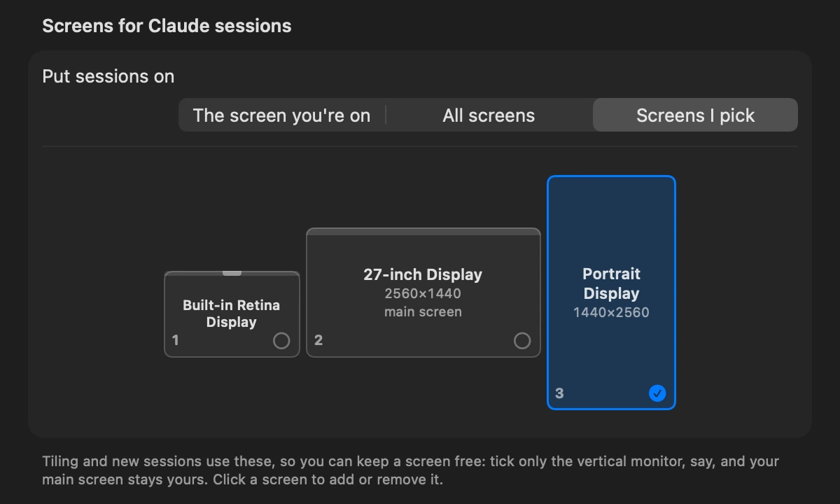Click the "1440×2560" resolution text
The height and width of the screenshot is (504, 840).
click(x=611, y=313)
